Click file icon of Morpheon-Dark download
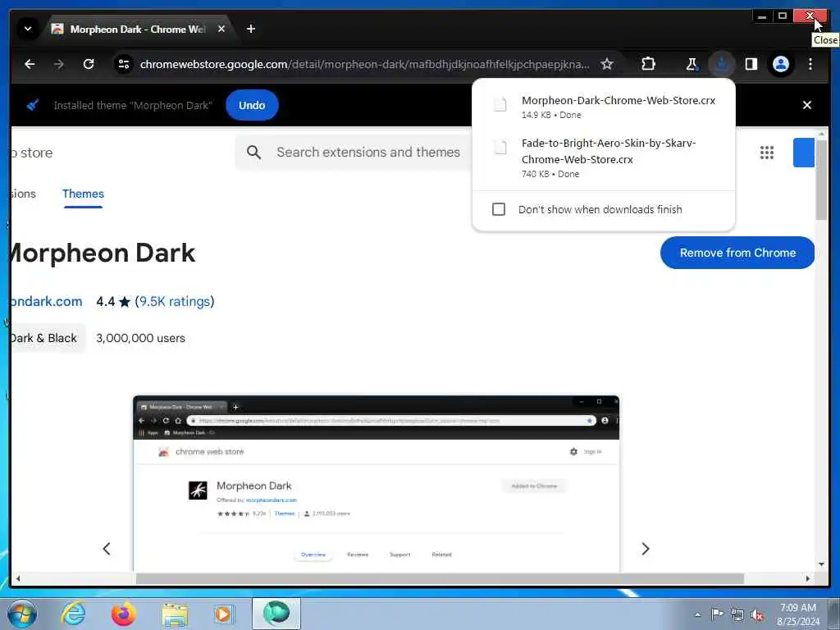 click(500, 104)
